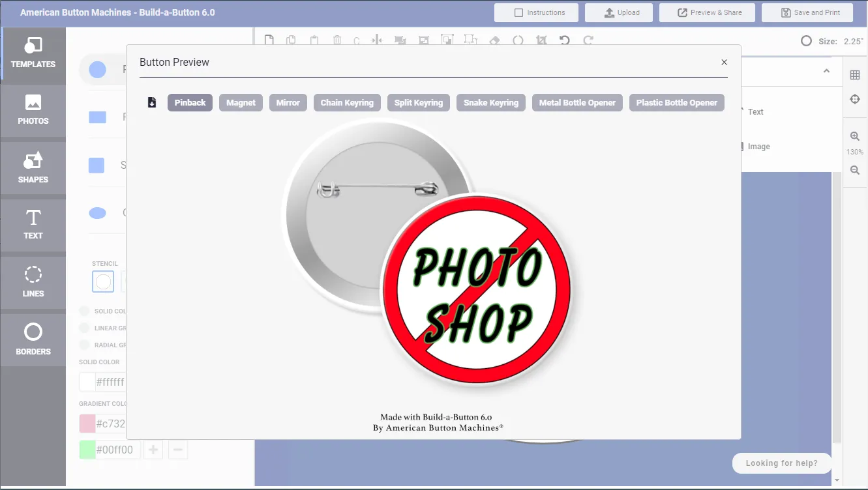This screenshot has height=490, width=868.
Task: Choose the Linear Gradient radio button
Action: tap(84, 328)
